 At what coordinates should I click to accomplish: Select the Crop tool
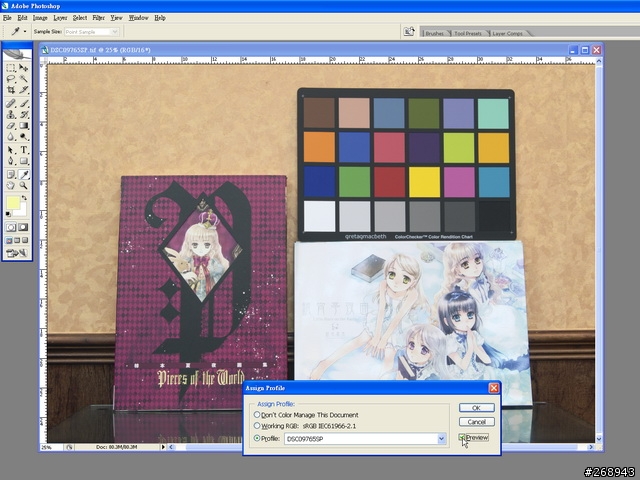click(11, 89)
